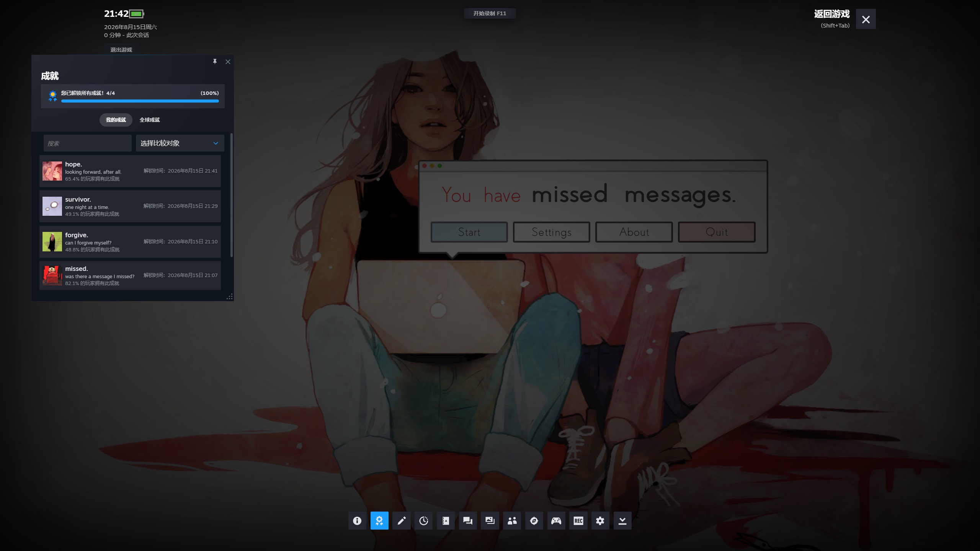Open the guides notebook icon

click(446, 521)
